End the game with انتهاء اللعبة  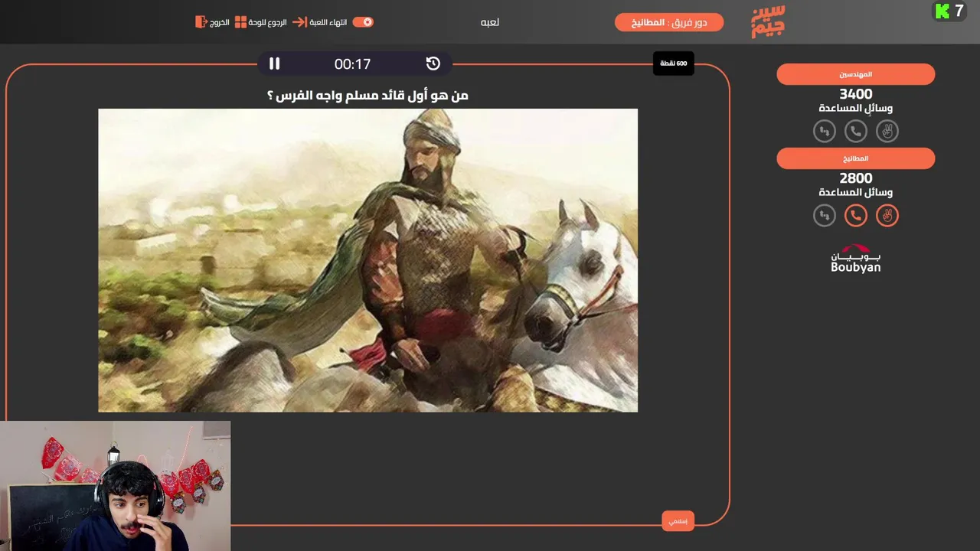point(320,22)
